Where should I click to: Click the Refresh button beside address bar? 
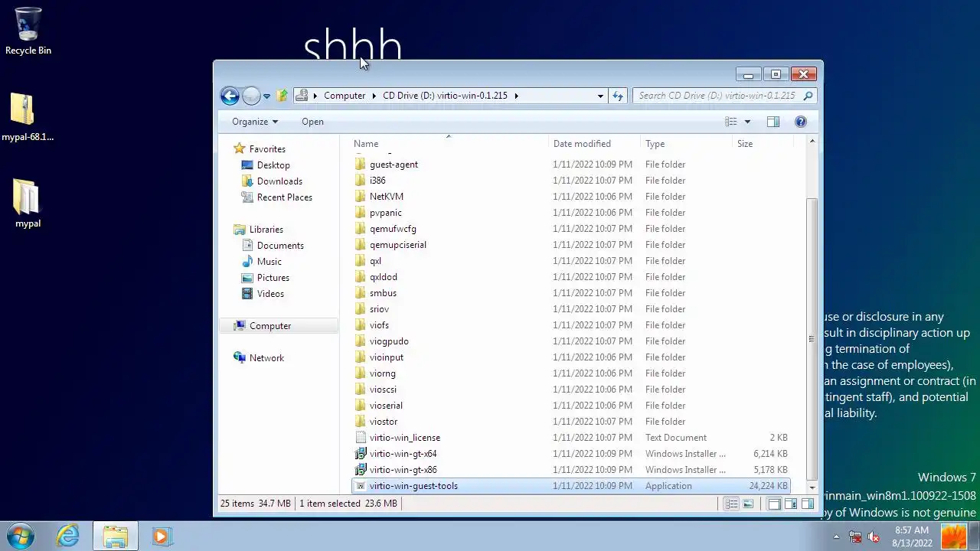(x=618, y=96)
